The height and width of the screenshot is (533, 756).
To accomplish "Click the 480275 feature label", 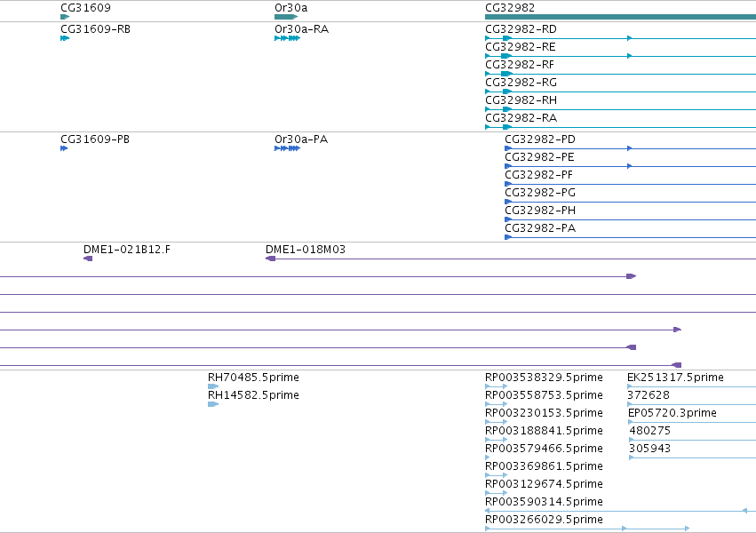I will [x=650, y=431].
